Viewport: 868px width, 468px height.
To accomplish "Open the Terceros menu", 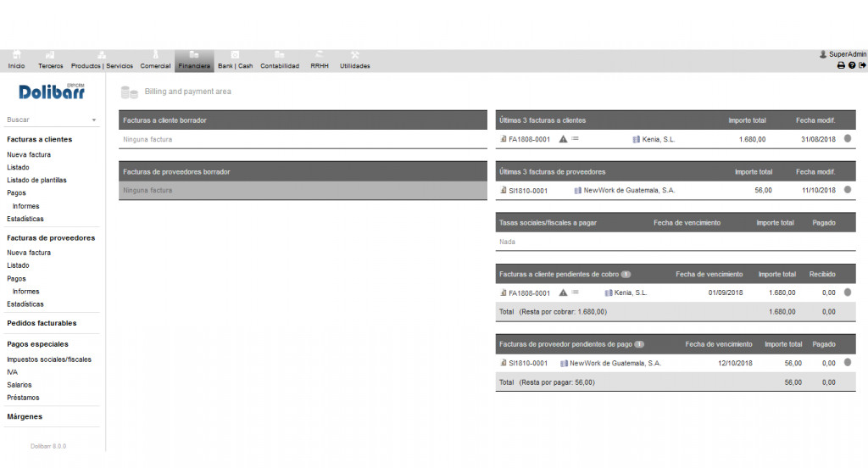I will pyautogui.click(x=50, y=60).
